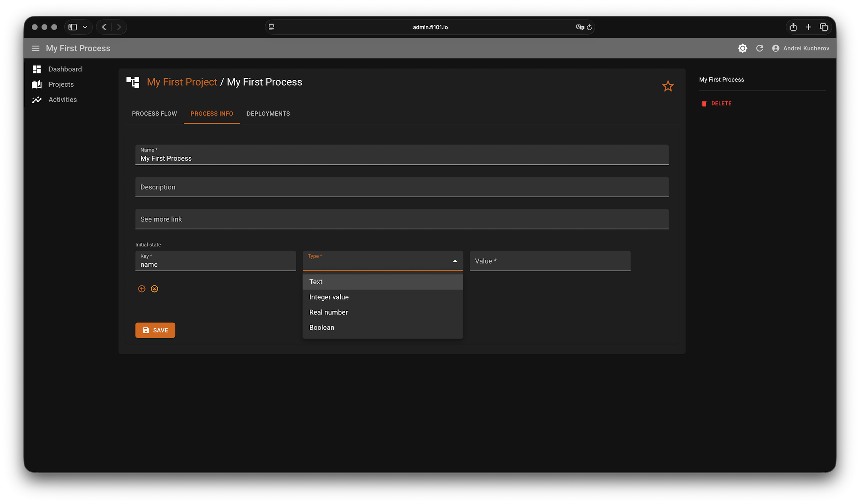This screenshot has width=860, height=504.
Task: Select the Boolean type option
Action: tap(322, 327)
